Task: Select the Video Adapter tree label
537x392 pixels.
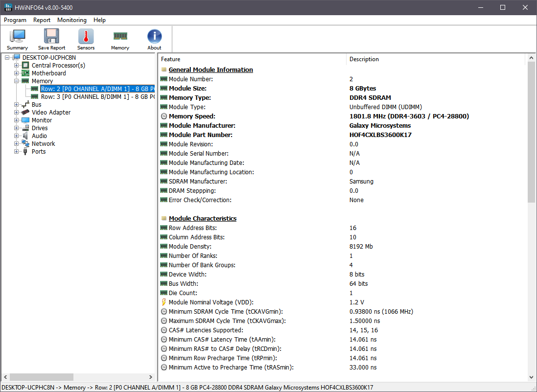Action: tap(51, 112)
